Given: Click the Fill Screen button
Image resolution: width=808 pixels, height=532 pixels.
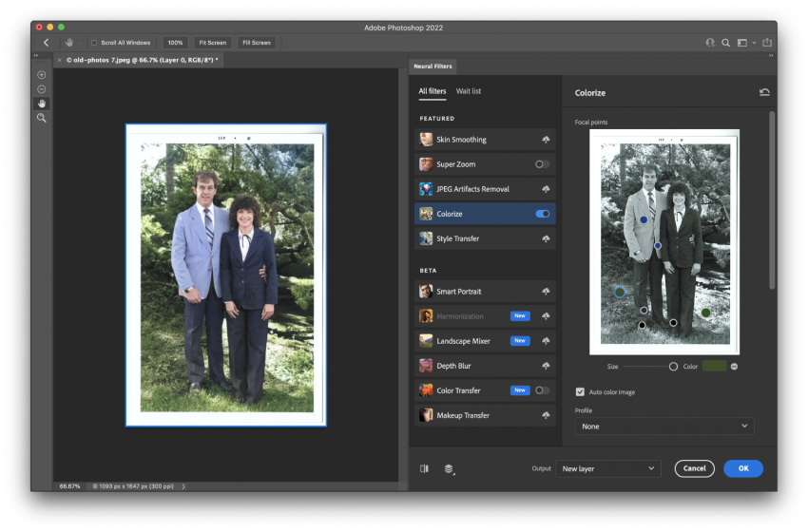Looking at the screenshot, I should (x=257, y=43).
